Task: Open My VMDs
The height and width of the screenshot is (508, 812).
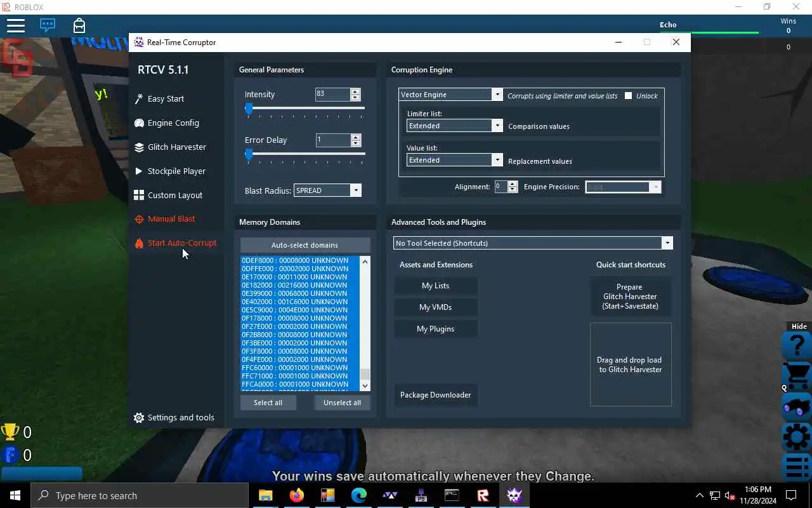Action: point(436,307)
